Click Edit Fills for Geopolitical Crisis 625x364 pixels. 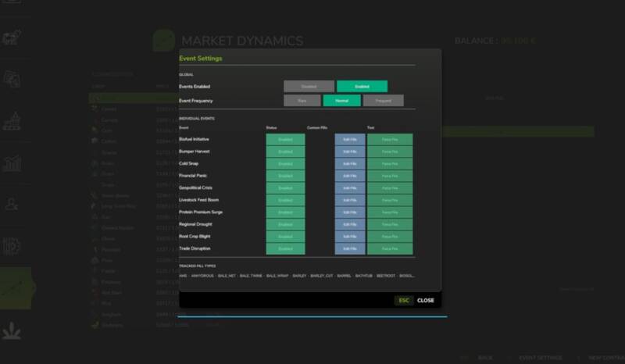[x=350, y=188]
